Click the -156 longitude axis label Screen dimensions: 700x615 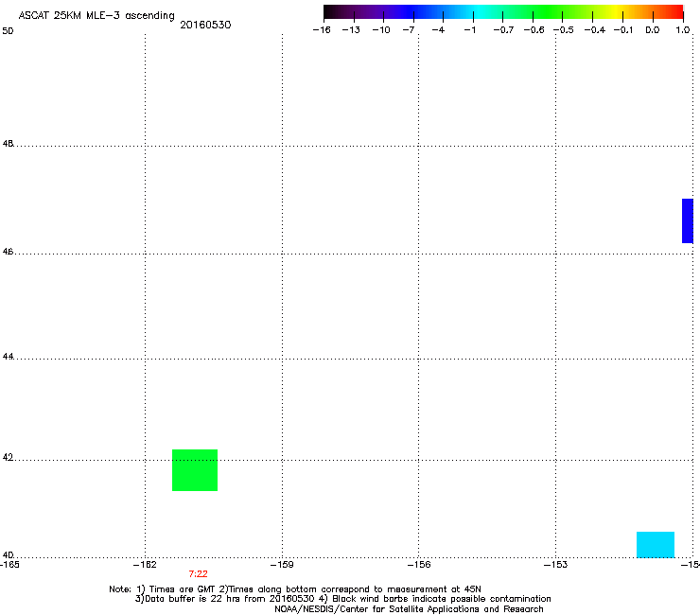(419, 565)
